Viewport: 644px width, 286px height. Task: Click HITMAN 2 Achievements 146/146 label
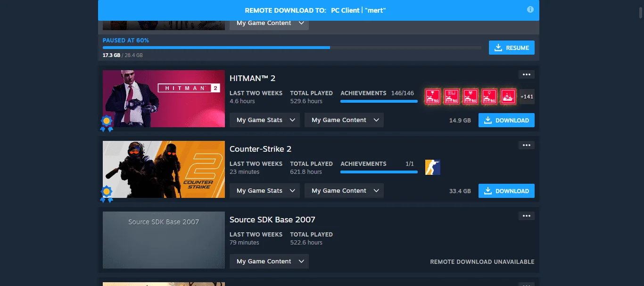377,93
